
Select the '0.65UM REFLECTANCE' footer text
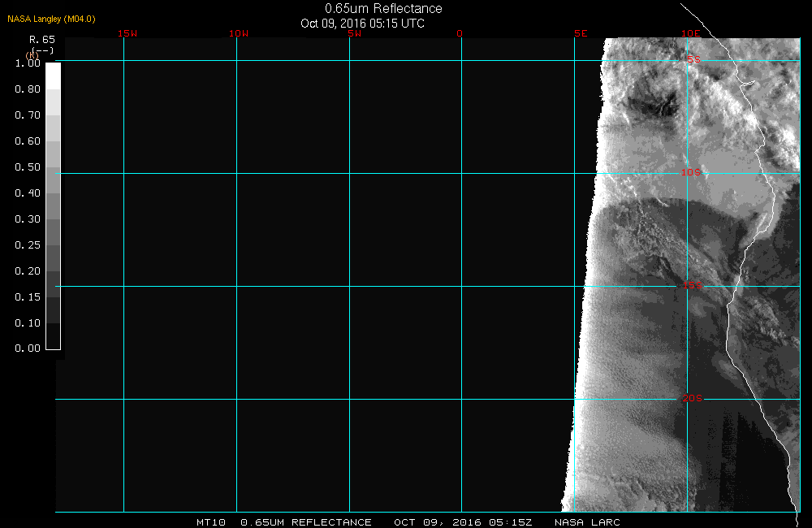306,522
